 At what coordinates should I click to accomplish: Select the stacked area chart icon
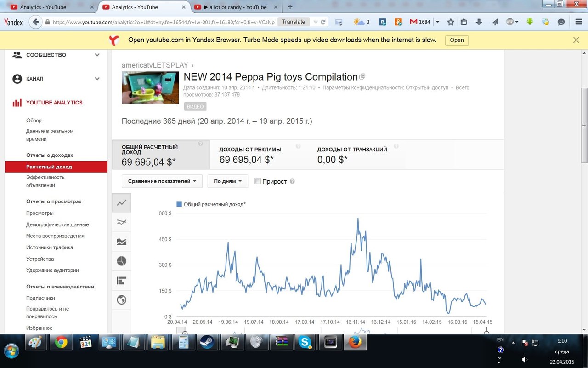point(121,241)
